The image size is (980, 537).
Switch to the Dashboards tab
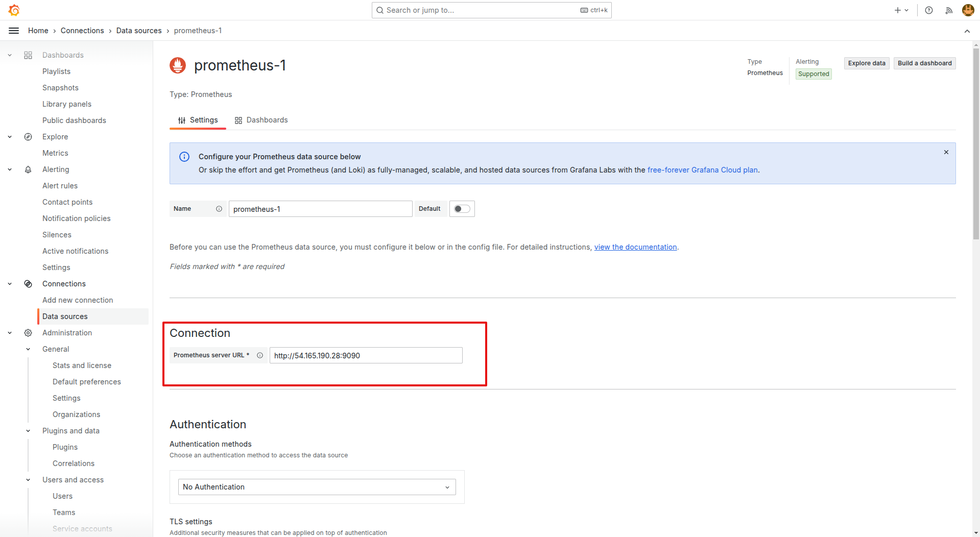pos(261,120)
